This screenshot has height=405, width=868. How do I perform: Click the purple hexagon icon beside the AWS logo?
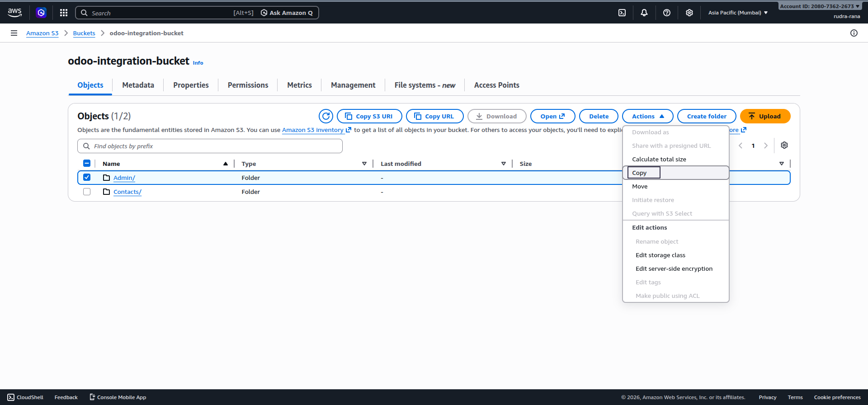coord(41,13)
